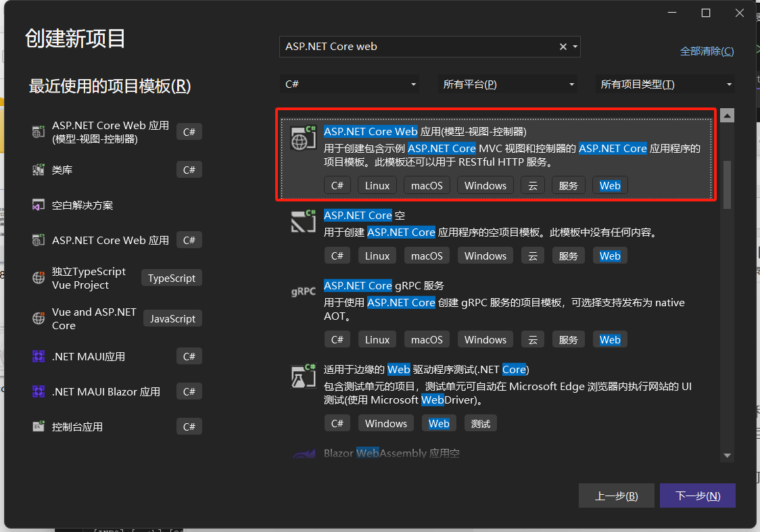Select ASP.NET Core Web 应用(模型-视图-控制器) result
The width and height of the screenshot is (760, 532).
tap(496, 158)
